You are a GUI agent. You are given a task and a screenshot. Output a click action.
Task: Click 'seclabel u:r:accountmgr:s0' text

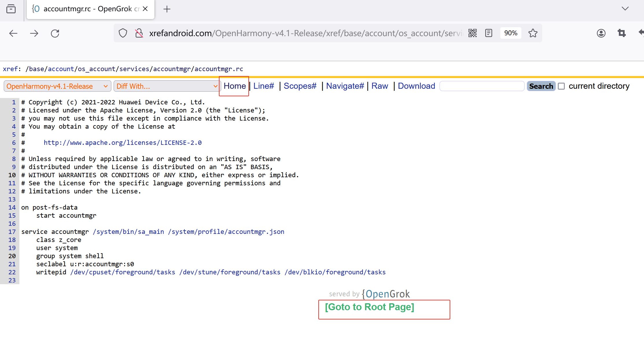85,264
